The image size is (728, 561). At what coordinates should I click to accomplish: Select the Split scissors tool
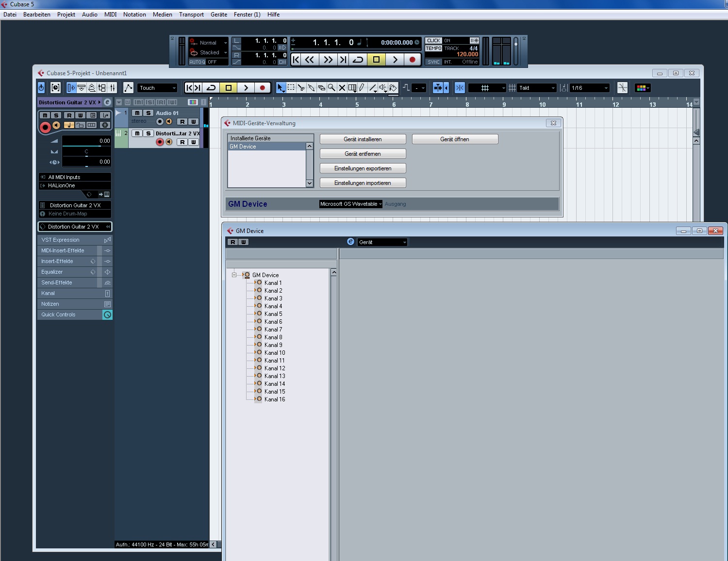pyautogui.click(x=301, y=88)
